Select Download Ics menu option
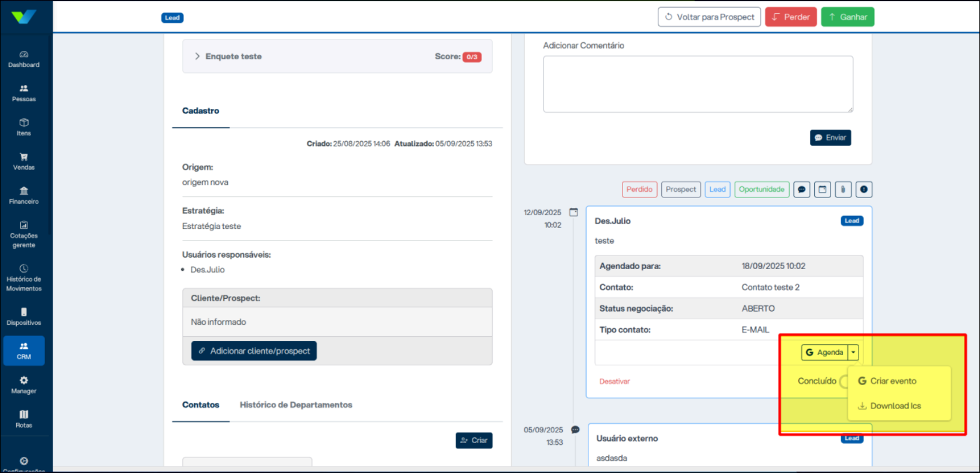This screenshot has height=473, width=980. click(895, 406)
